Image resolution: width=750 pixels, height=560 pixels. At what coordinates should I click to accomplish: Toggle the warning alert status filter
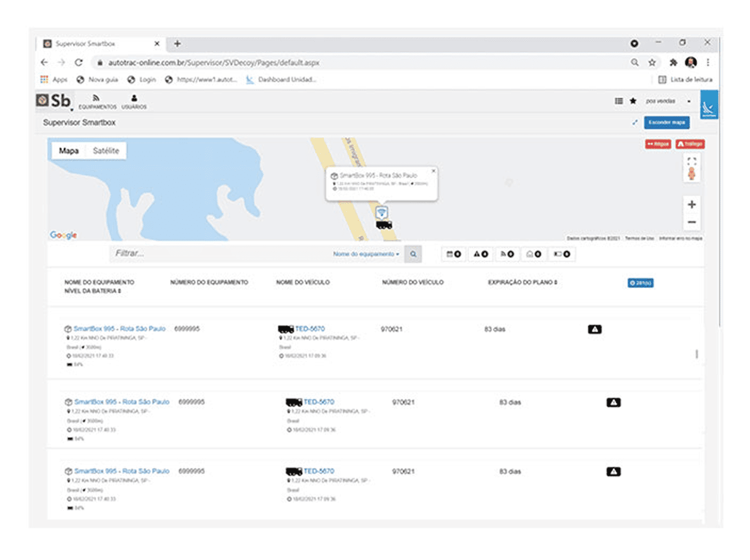coord(480,254)
